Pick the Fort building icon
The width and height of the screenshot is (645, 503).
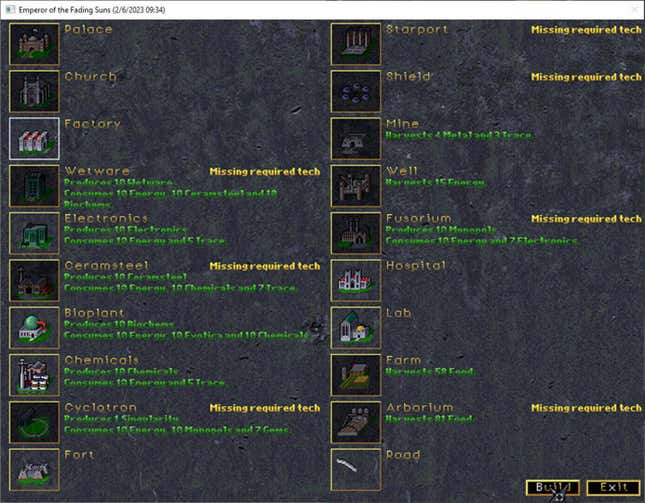point(34,470)
